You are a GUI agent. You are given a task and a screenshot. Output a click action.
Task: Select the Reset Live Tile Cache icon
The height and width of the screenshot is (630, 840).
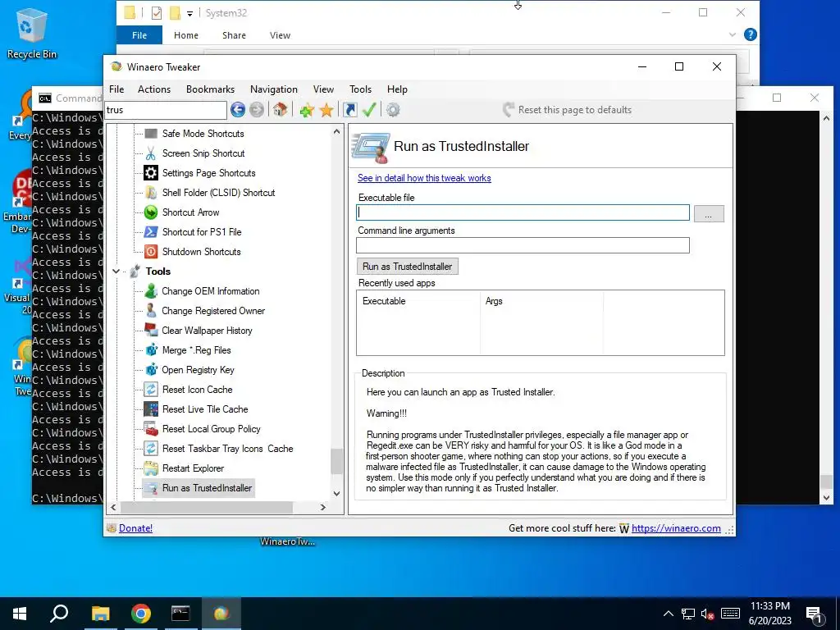coord(151,409)
